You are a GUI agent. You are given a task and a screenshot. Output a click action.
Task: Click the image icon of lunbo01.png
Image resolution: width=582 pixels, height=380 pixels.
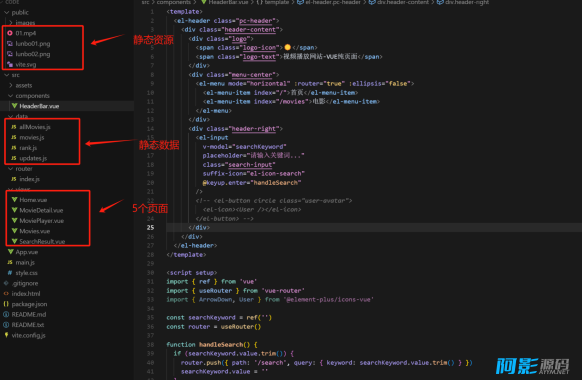click(10, 43)
